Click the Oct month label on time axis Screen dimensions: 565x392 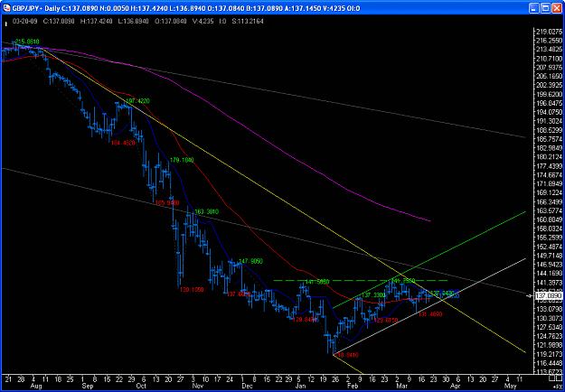coord(143,387)
